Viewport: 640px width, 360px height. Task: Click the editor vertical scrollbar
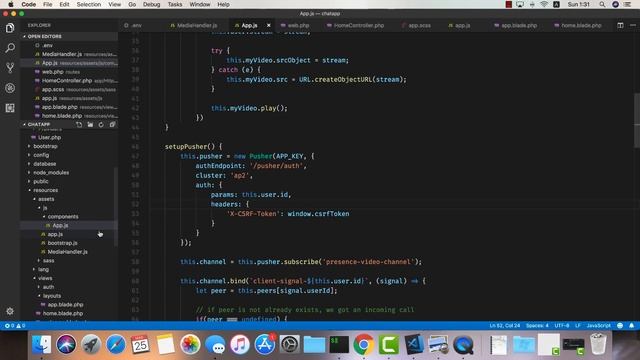pyautogui.click(x=637, y=120)
